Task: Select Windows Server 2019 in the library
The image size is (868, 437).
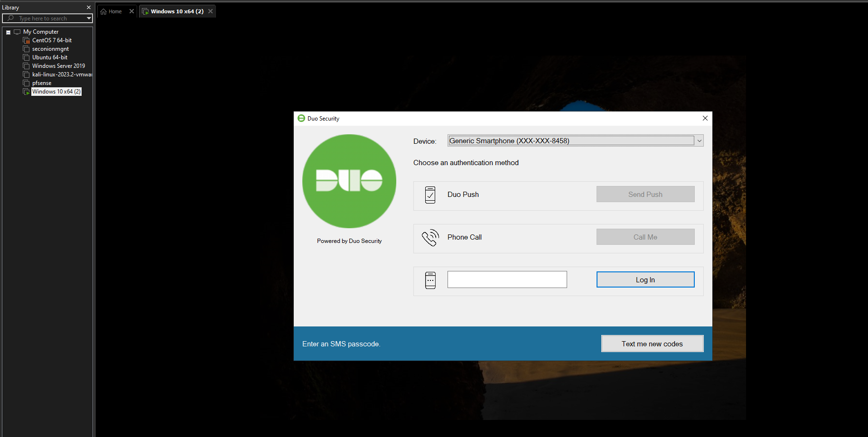Action: point(58,66)
